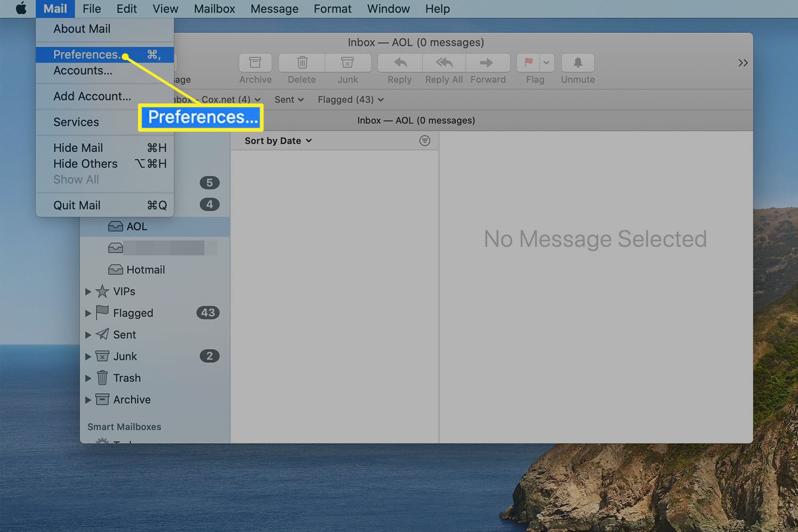The height and width of the screenshot is (532, 798).
Task: Click the Forward arrow icon
Action: [487, 63]
